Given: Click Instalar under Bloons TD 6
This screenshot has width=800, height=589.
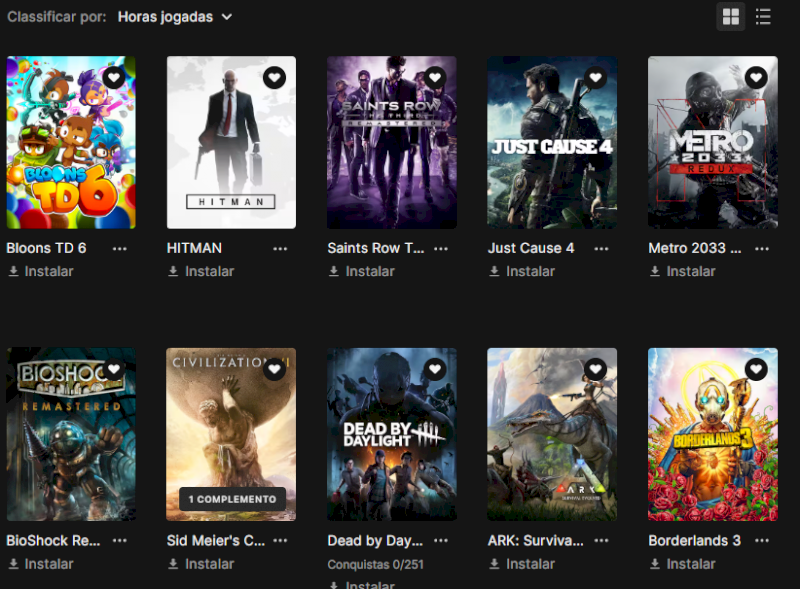Looking at the screenshot, I should (x=48, y=271).
